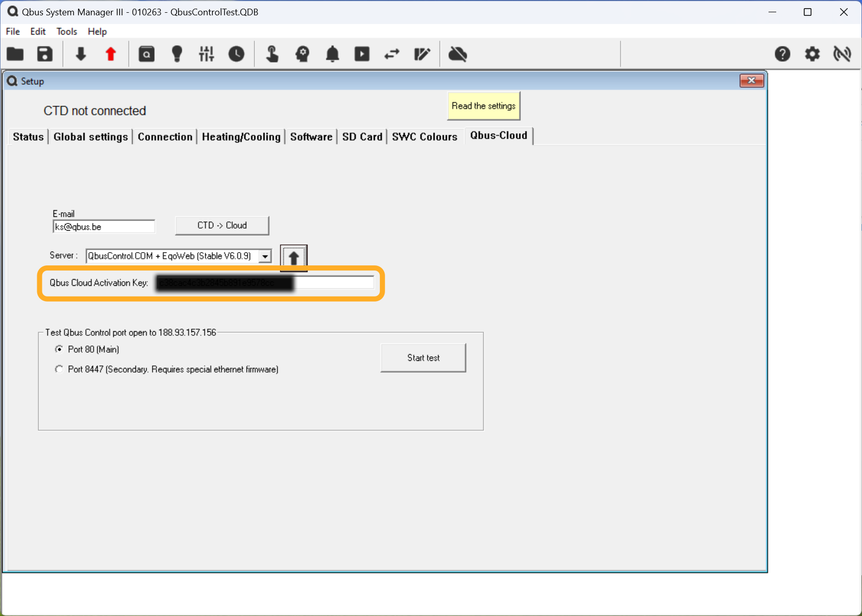The width and height of the screenshot is (862, 616).
Task: Open the Help menu
Action: pyautogui.click(x=97, y=32)
